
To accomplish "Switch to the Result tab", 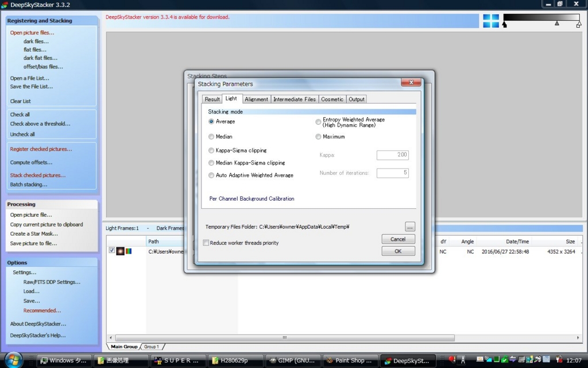I will coord(212,99).
